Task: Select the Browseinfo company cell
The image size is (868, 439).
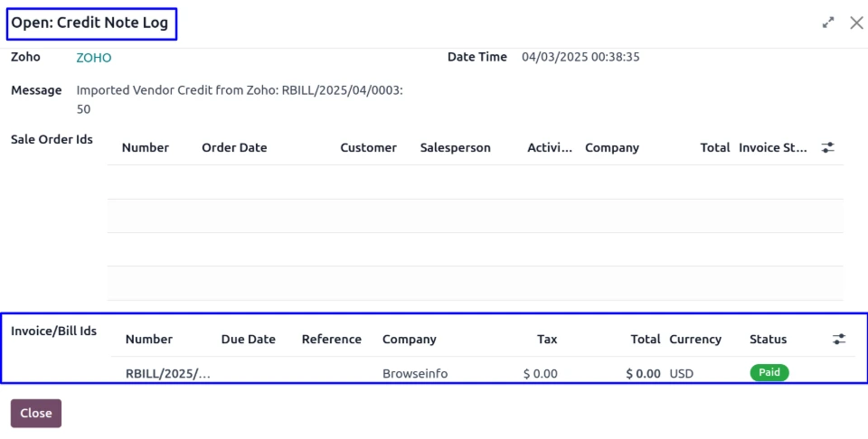Action: (x=414, y=373)
